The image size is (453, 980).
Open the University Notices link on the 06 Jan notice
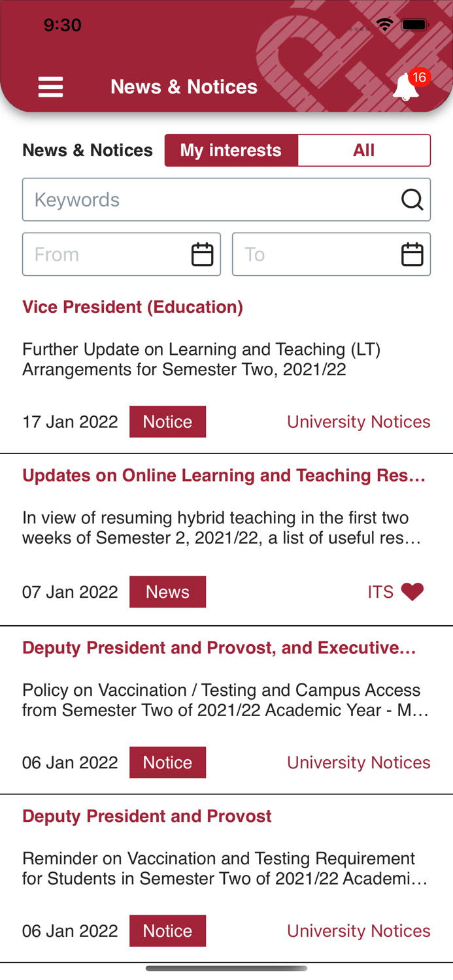click(359, 762)
